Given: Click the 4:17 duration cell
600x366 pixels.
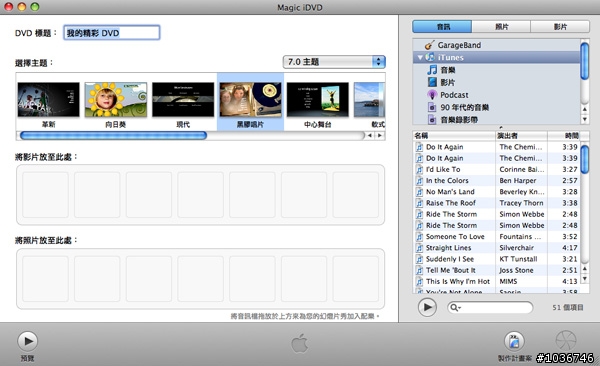Looking at the screenshot, I should coord(570,248).
